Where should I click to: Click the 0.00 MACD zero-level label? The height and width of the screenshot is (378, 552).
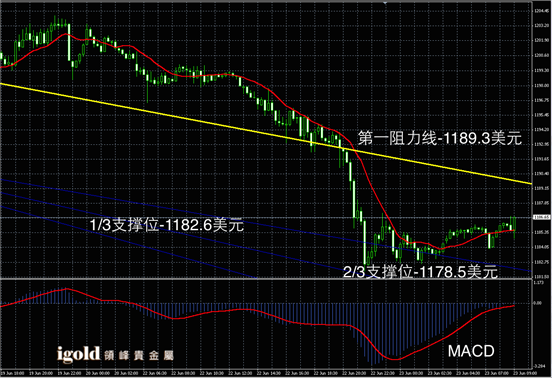538,303
